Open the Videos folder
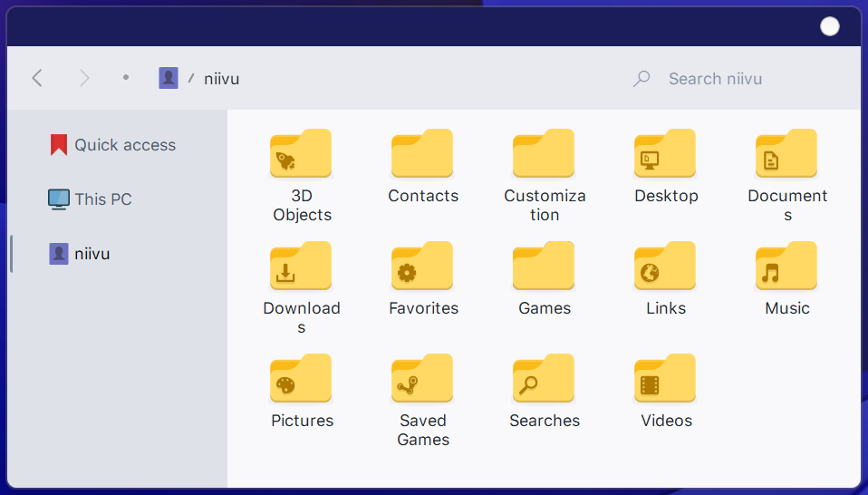868x495 pixels. point(665,379)
